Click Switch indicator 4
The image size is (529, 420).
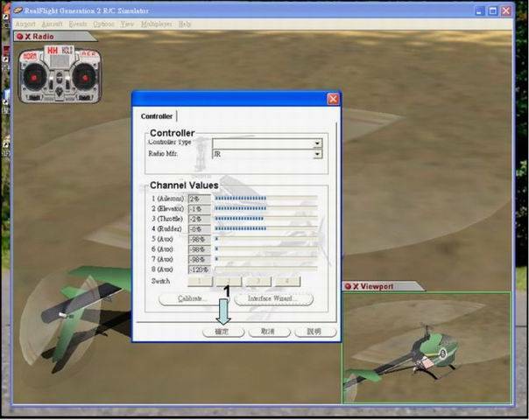(287, 281)
